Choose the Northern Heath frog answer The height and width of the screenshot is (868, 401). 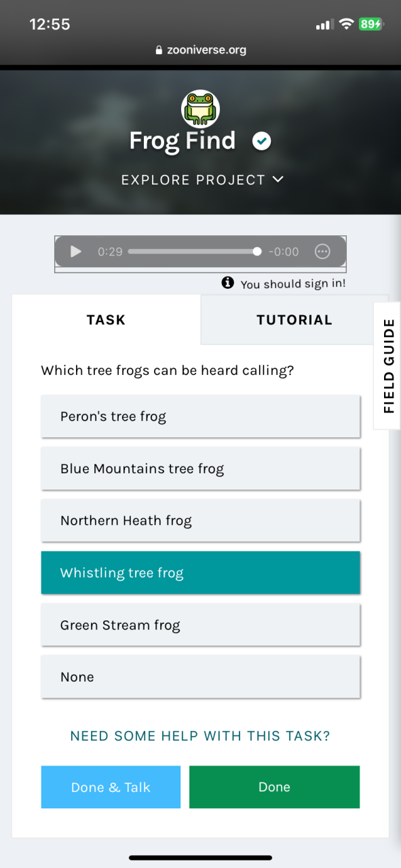200,521
